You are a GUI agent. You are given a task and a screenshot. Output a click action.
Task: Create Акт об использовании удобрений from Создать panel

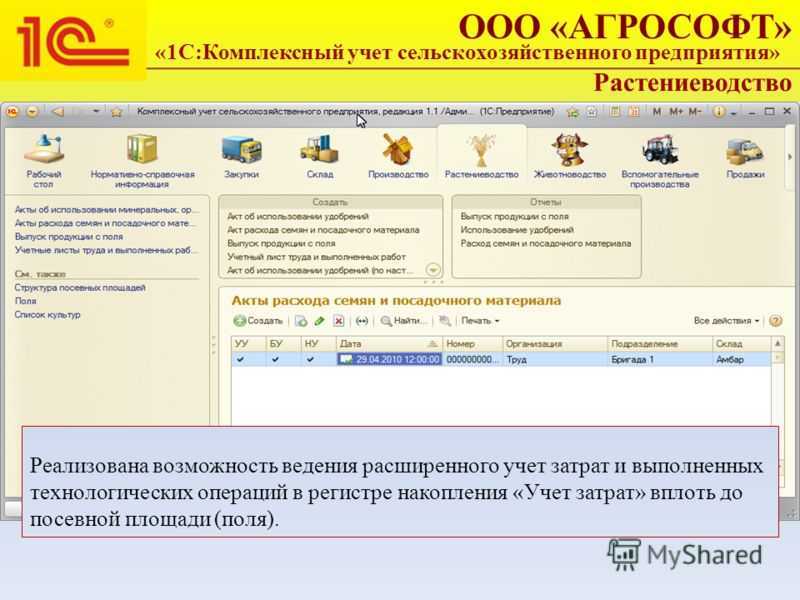click(298, 216)
